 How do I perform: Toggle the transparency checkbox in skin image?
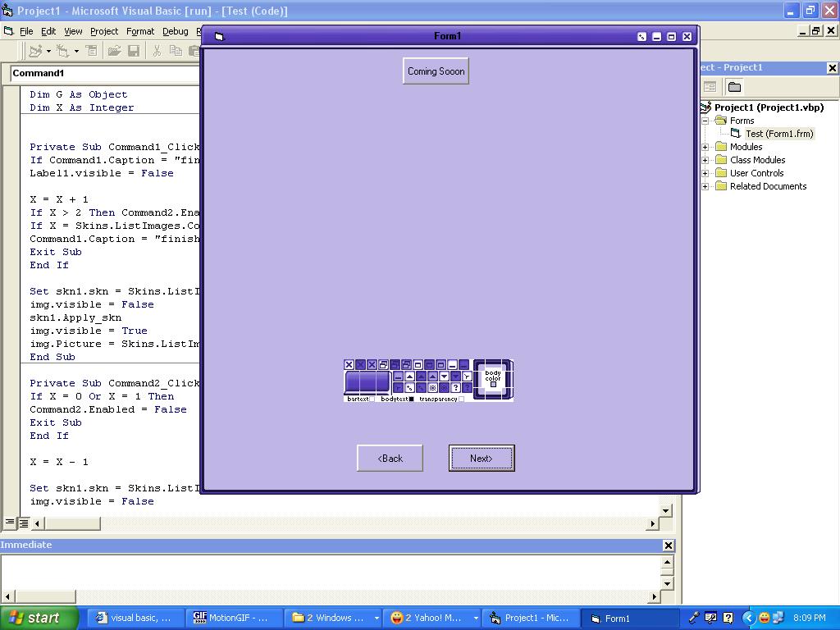pyautogui.click(x=461, y=399)
